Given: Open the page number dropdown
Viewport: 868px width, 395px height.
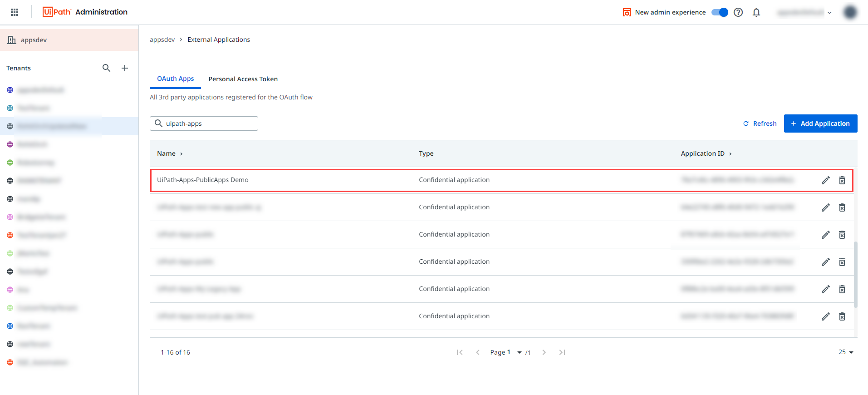Looking at the screenshot, I should click(x=519, y=352).
